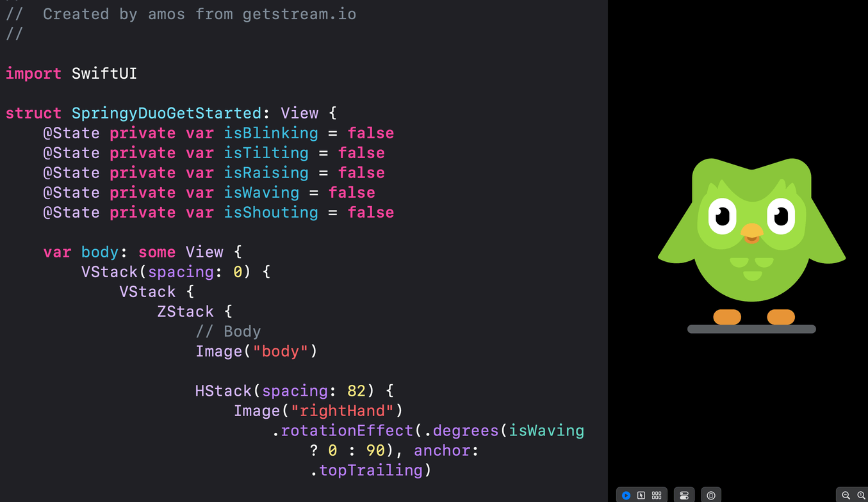Click 'false' on the isShouting line

click(371, 213)
